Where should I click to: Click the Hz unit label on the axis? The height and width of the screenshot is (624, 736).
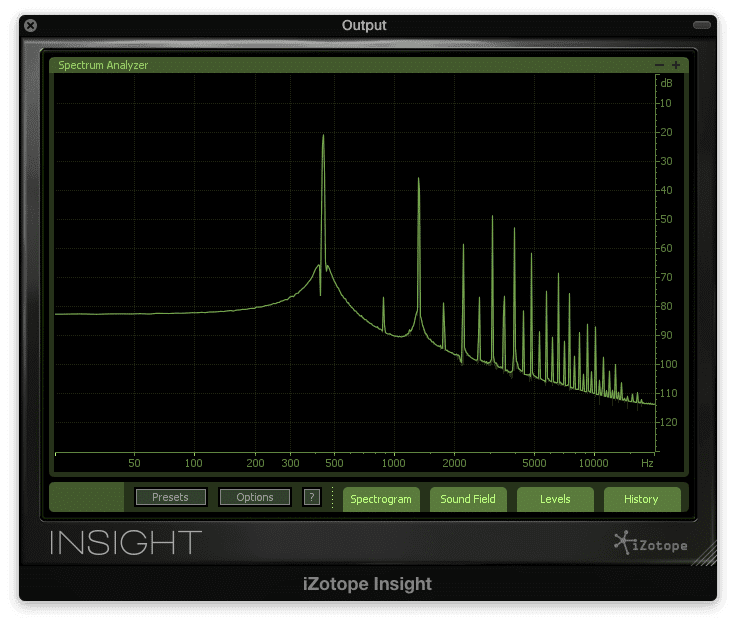(647, 463)
